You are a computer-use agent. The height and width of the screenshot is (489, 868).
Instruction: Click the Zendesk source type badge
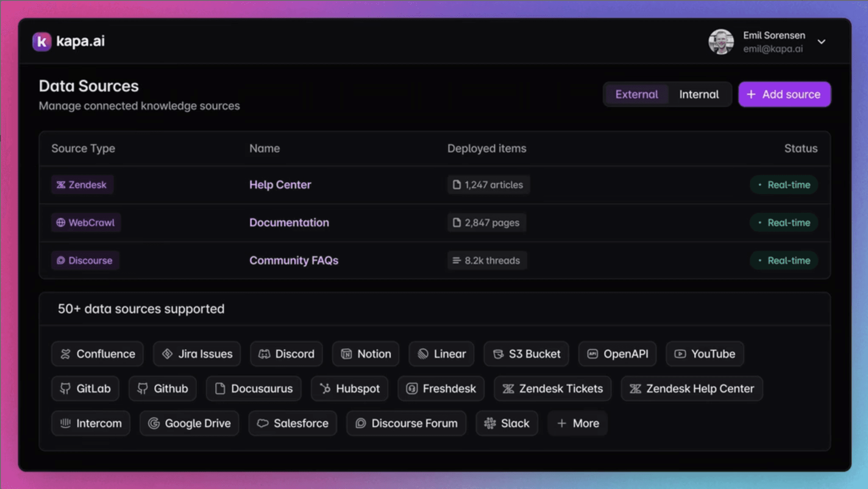(82, 185)
